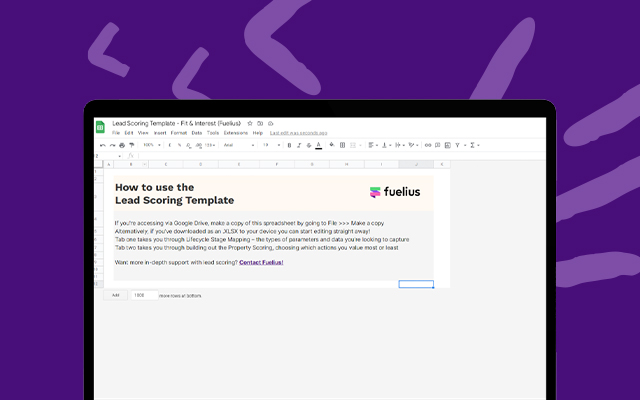This screenshot has height=400, width=640.
Task: Select the paint format tool
Action: point(131,145)
